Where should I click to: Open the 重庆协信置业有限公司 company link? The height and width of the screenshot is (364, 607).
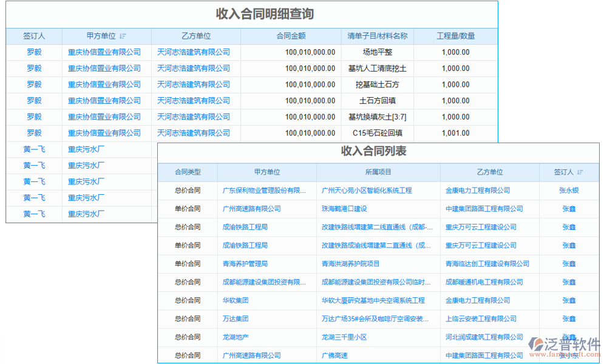click(x=103, y=52)
